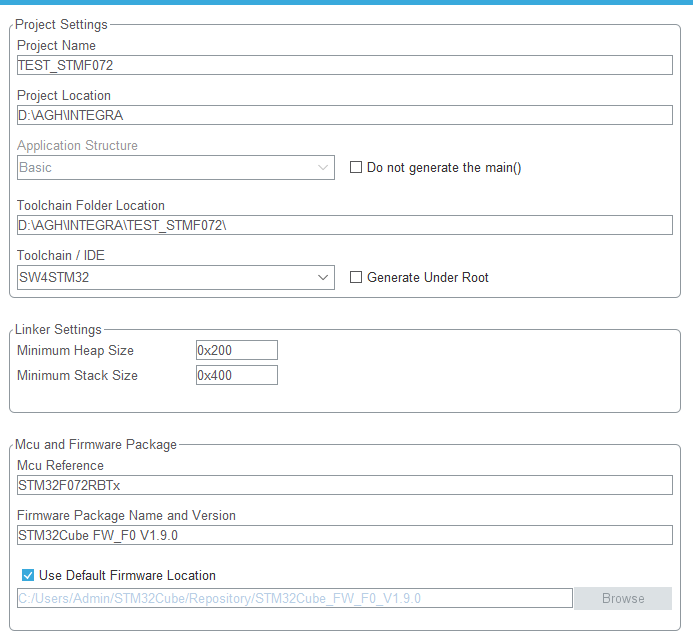The image size is (693, 644).
Task: Click the firmware version field showing V1.9.0
Action: click(344, 535)
